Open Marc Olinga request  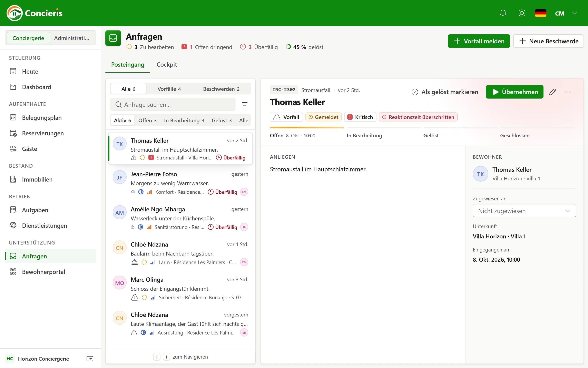click(x=180, y=288)
